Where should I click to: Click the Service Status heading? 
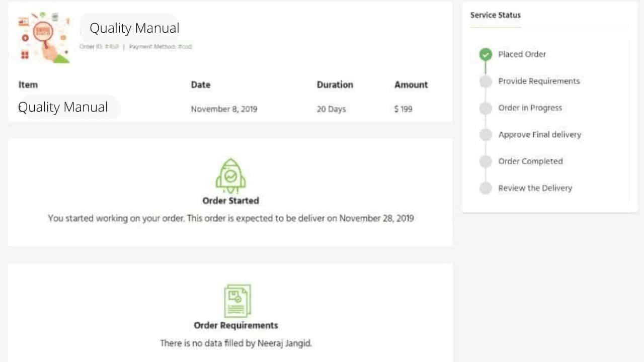pyautogui.click(x=496, y=15)
